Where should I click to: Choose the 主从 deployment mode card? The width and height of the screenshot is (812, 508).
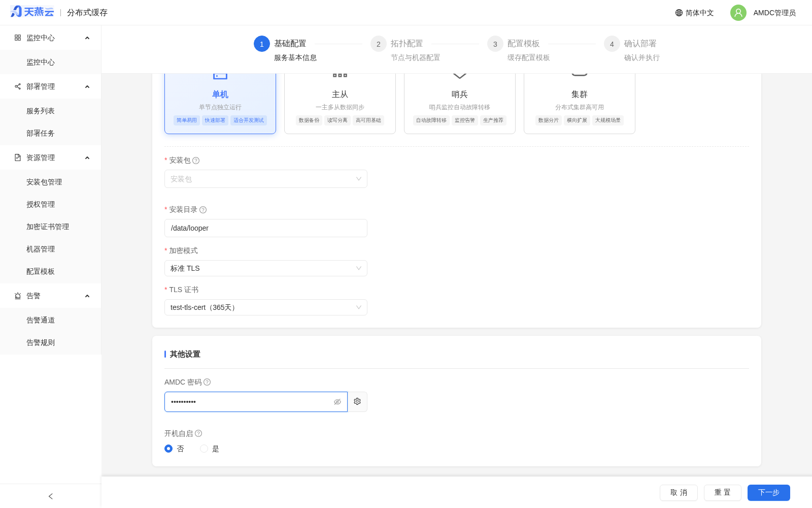pos(340,103)
